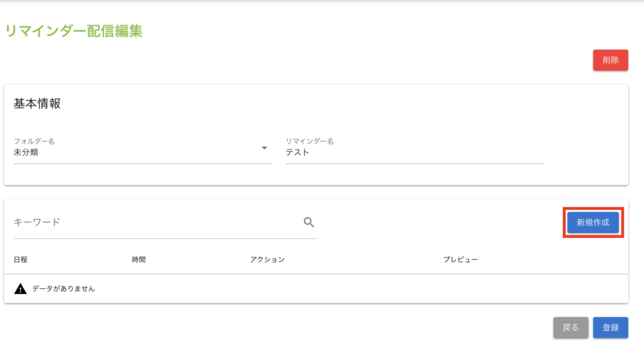The image size is (644, 341).
Task: Click the データがありません message text
Action: point(64,289)
